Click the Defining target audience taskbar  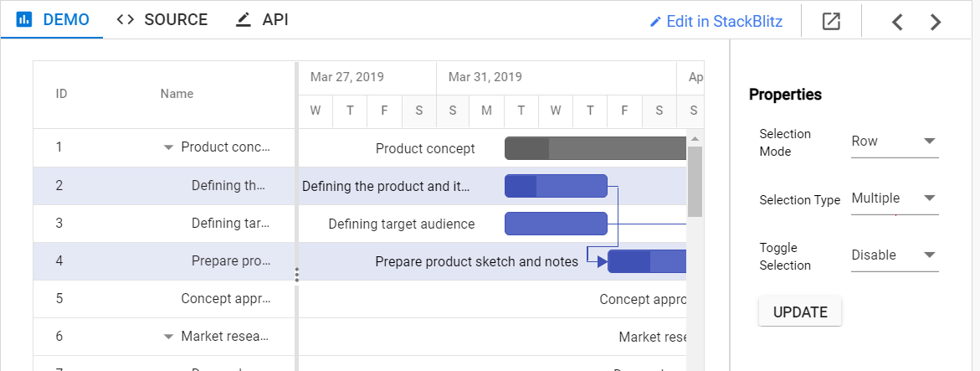pos(555,224)
